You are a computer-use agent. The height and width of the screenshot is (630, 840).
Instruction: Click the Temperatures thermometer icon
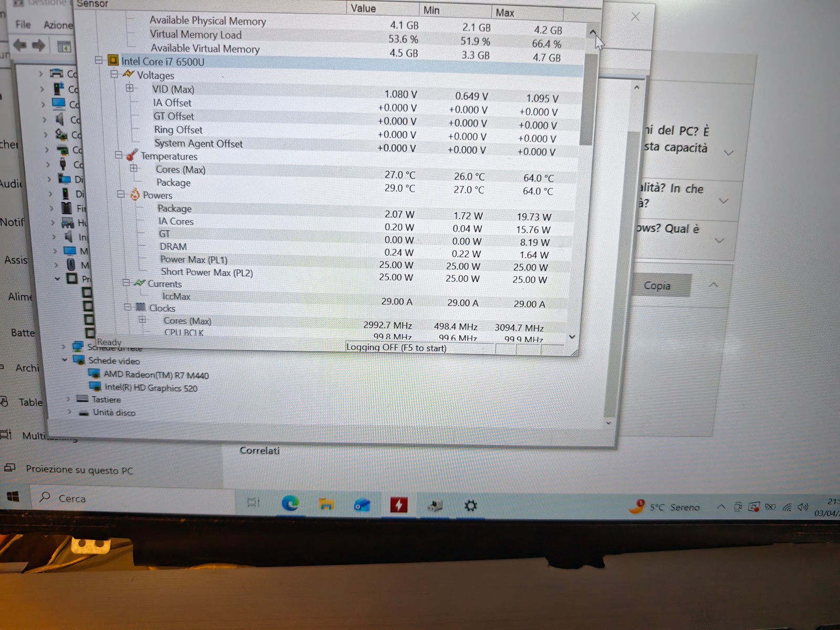pos(132,155)
